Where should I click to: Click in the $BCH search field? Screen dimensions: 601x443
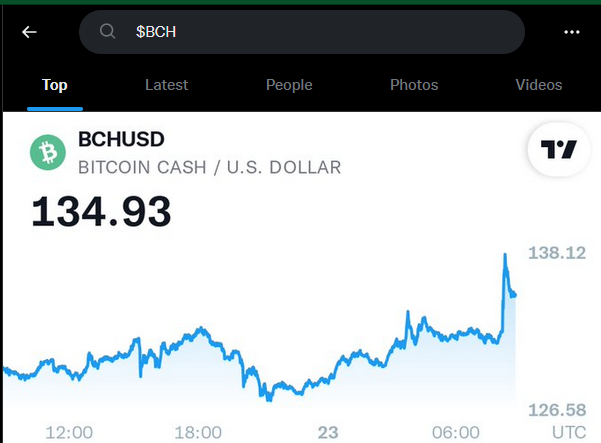[302, 32]
